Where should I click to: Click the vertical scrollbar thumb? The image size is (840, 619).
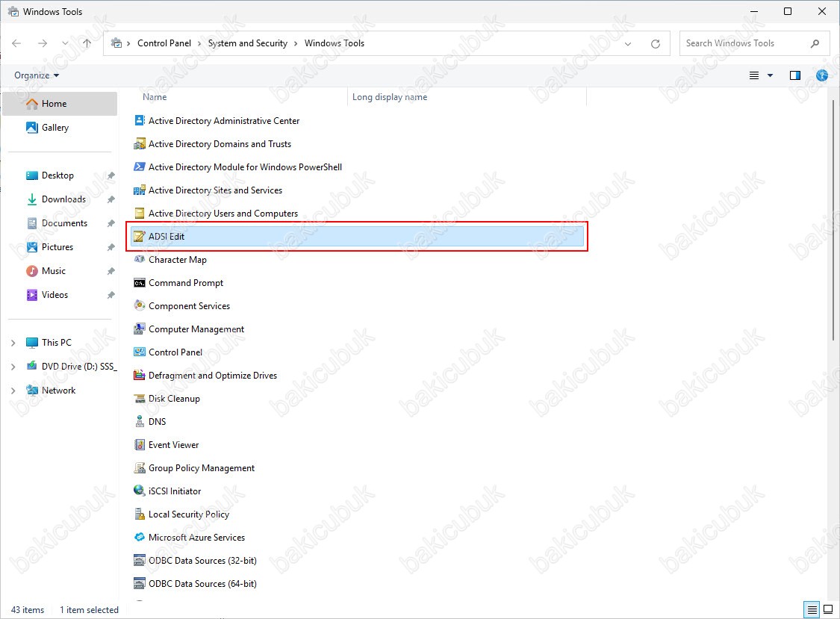coord(833,220)
